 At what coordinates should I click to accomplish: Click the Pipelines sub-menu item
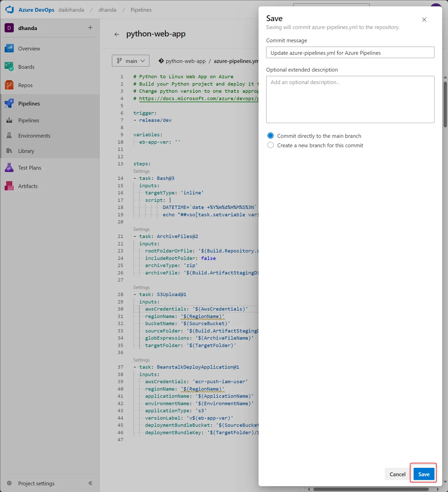coord(29,120)
